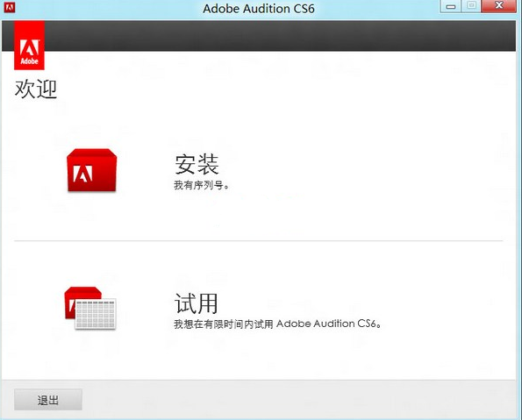Click the 欢迎 welcome heading

click(36, 89)
